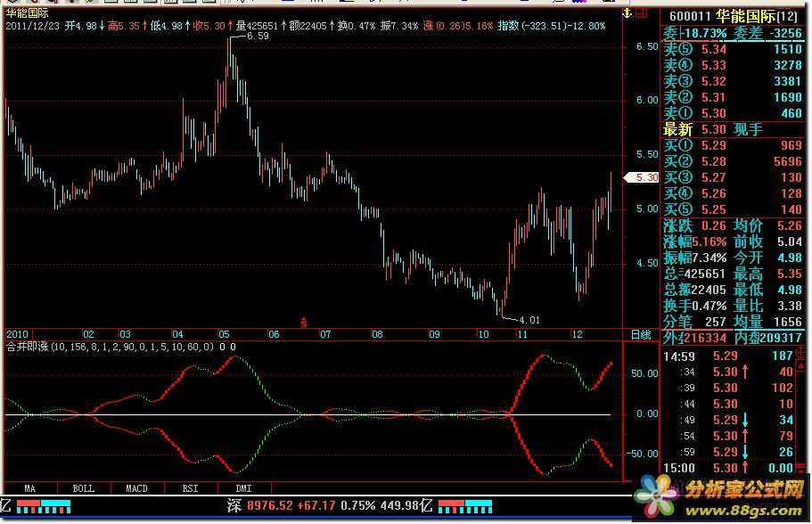The width and height of the screenshot is (812, 524).
Task: Switch to the BOLL indicator tab
Action: pos(84,488)
